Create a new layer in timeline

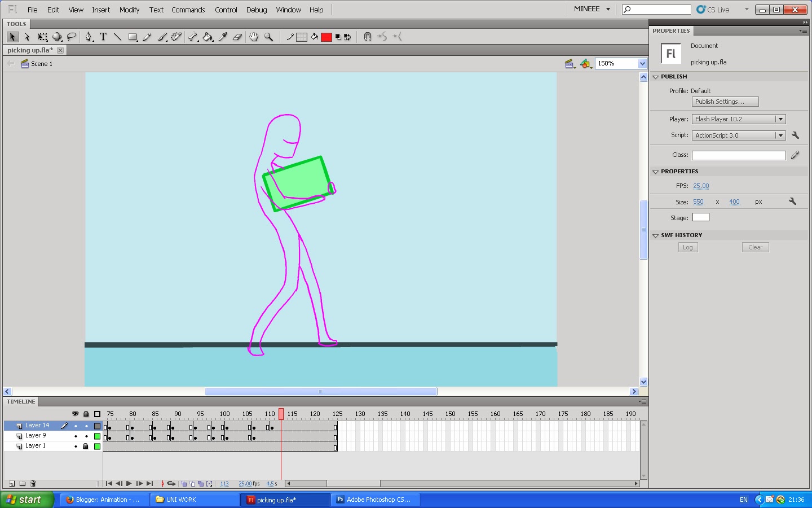pos(11,484)
